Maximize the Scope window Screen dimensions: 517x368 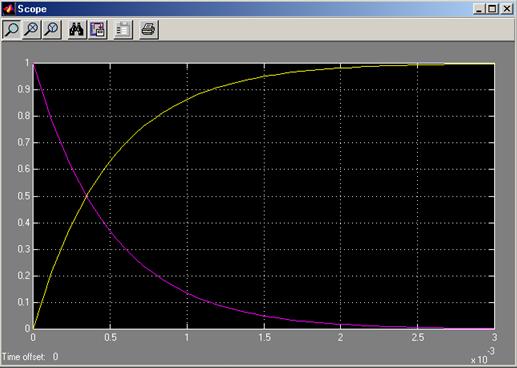492,9
